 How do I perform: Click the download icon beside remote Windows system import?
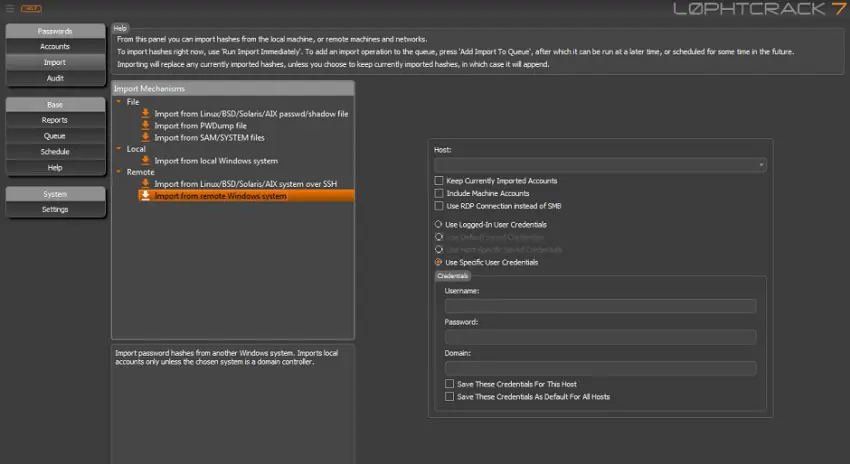145,196
